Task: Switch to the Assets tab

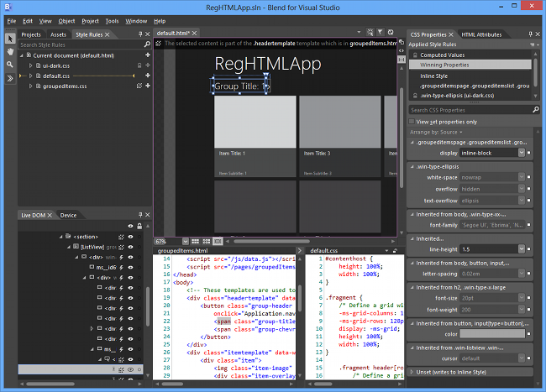Action: coord(58,34)
